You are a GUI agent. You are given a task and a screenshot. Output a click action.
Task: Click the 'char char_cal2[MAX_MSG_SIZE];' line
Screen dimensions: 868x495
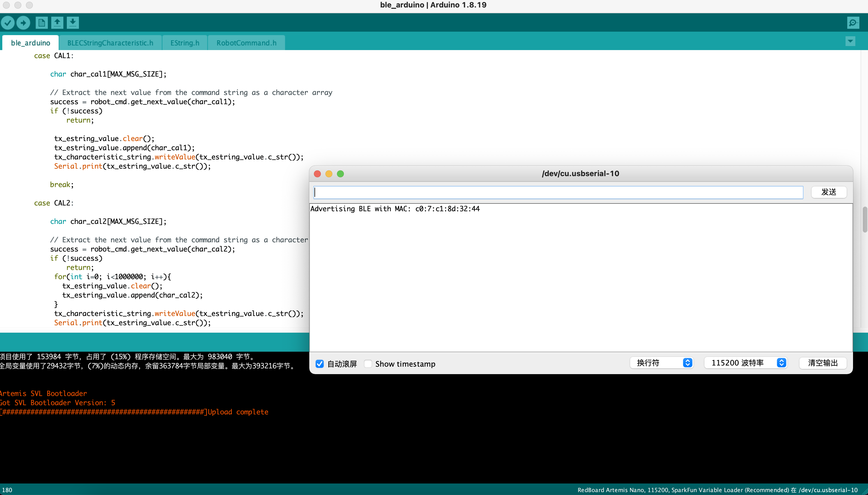108,221
